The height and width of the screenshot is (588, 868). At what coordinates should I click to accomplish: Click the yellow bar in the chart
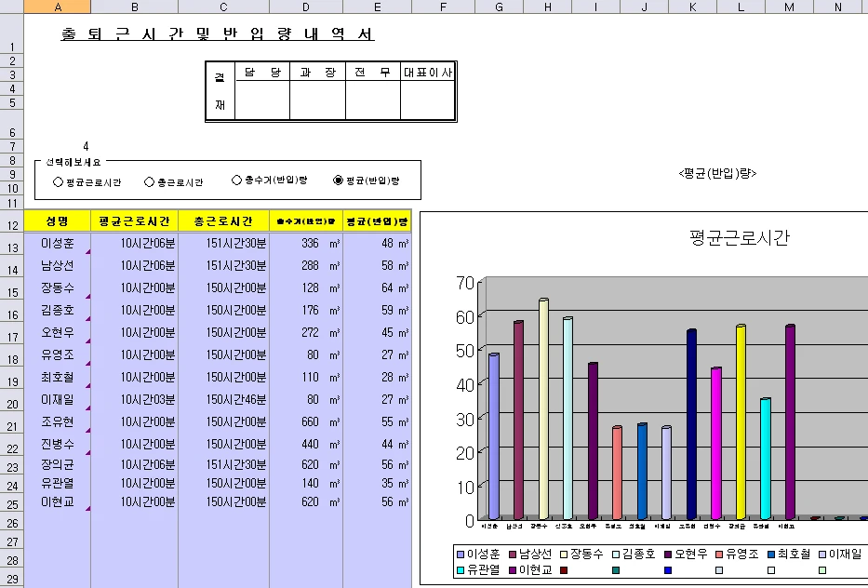click(x=741, y=421)
